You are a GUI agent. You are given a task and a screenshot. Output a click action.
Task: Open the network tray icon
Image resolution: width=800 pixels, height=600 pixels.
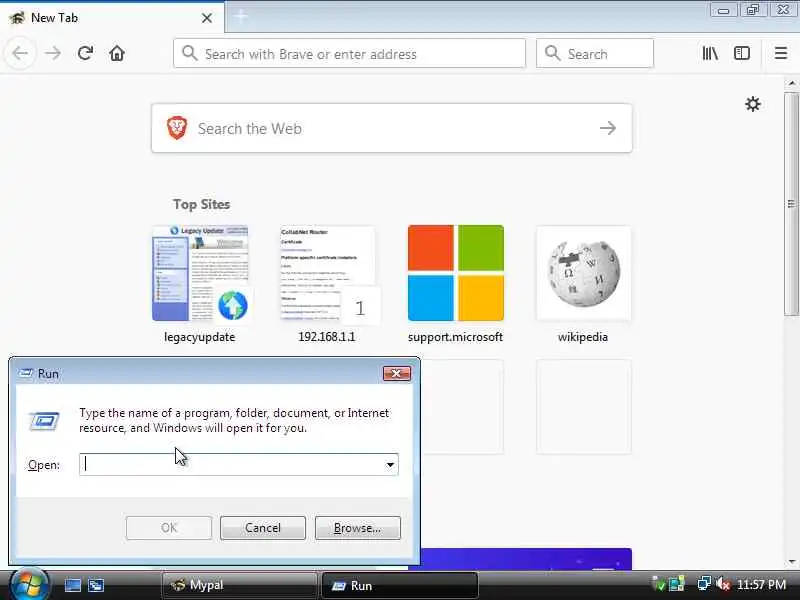pyautogui.click(x=704, y=584)
